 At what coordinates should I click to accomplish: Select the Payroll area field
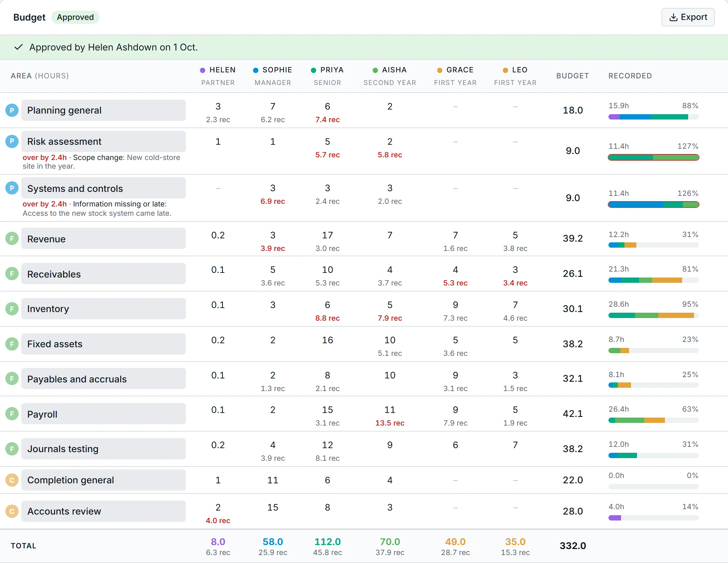pos(104,414)
